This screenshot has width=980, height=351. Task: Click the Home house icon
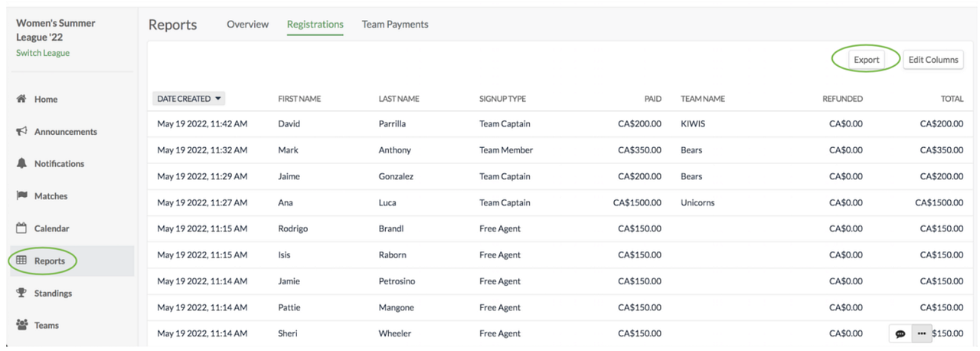pos(21,99)
